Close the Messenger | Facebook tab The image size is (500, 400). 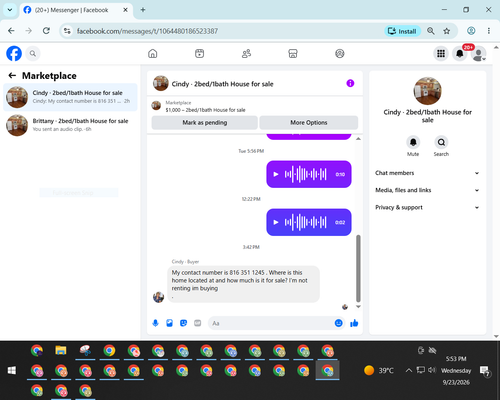[x=125, y=10]
